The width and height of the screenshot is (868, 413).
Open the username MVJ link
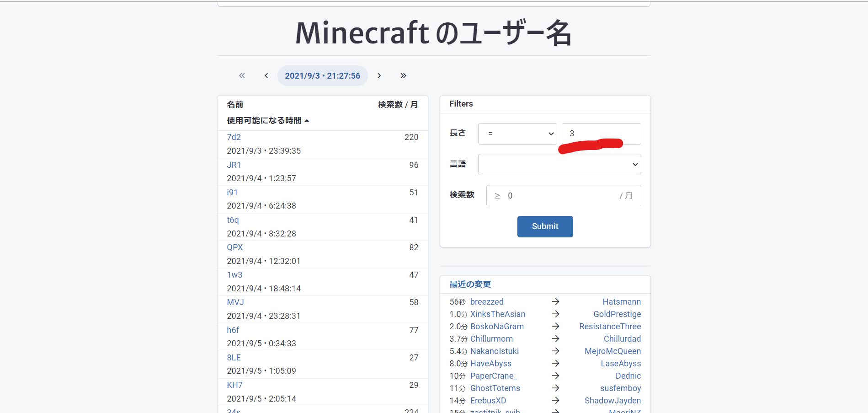(235, 302)
